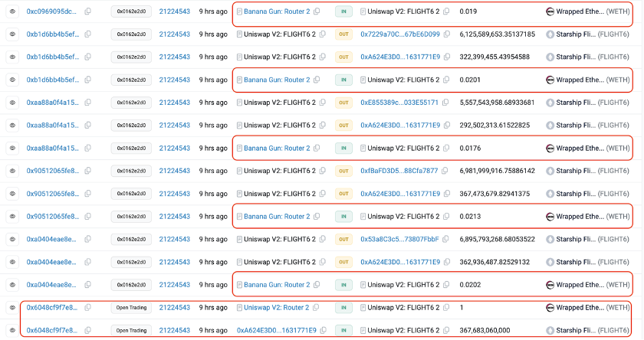The width and height of the screenshot is (644, 340).
Task: Open 0xaa88a0f4a15... hash on the 0.0176 row
Action: tap(53, 148)
